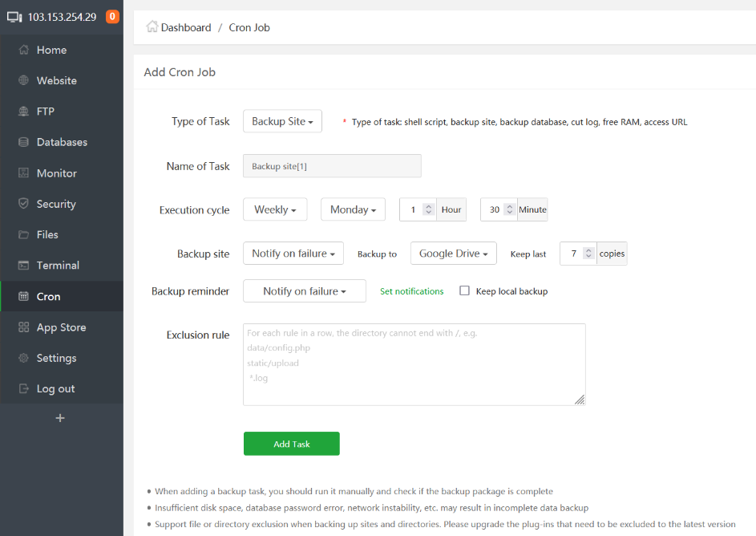The image size is (756, 536).
Task: Click the Terminal icon in the sidebar
Action: (23, 266)
